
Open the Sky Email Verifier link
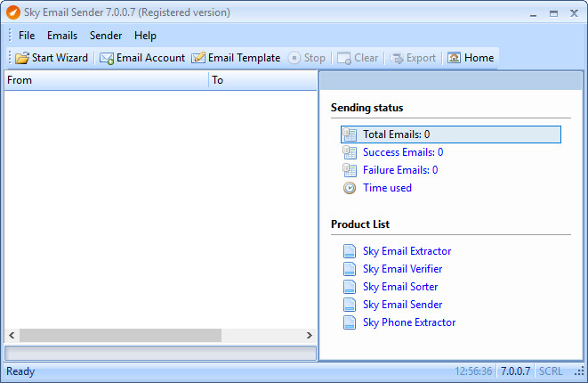coord(402,269)
